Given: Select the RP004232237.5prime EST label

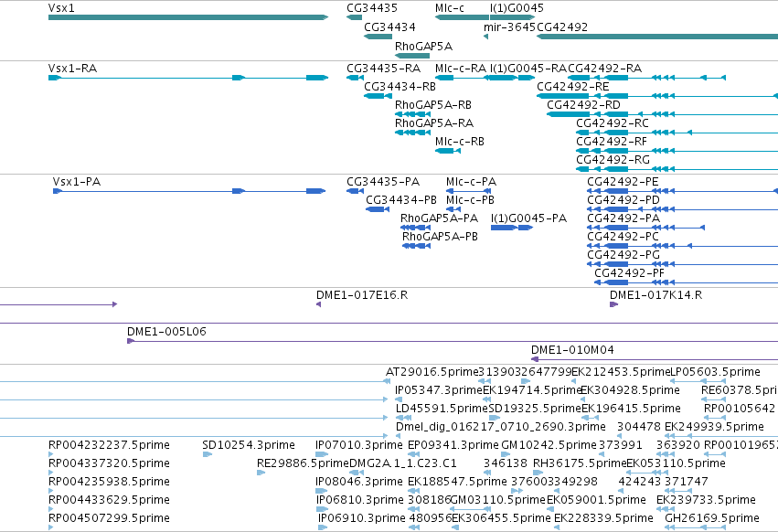Looking at the screenshot, I should [109, 445].
